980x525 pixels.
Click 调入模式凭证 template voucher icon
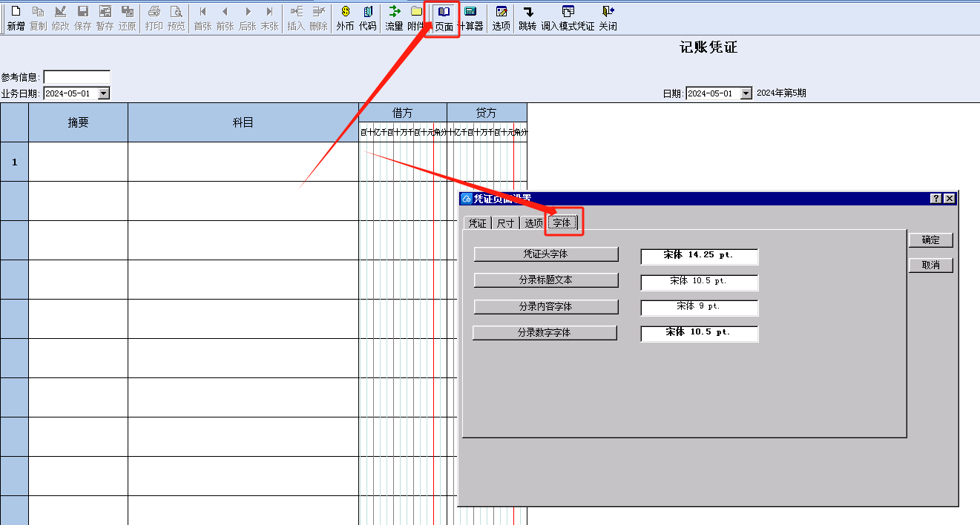pyautogui.click(x=568, y=18)
